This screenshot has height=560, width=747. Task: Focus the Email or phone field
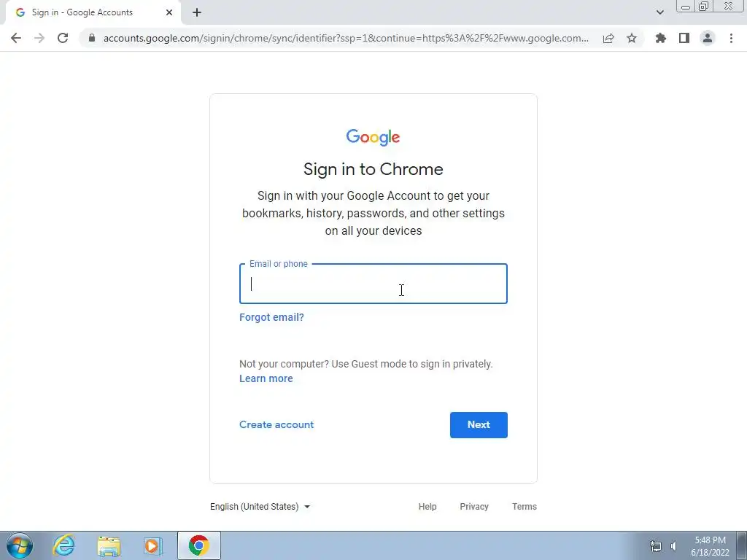[x=373, y=284]
